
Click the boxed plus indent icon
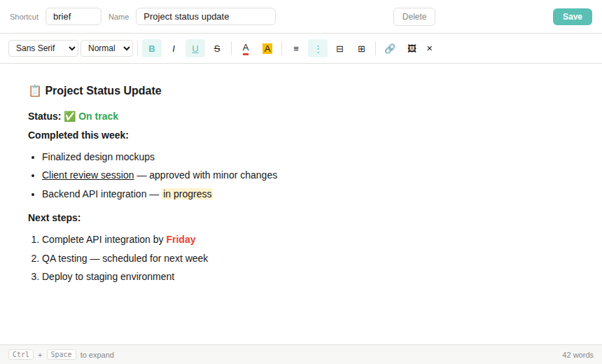(x=361, y=48)
